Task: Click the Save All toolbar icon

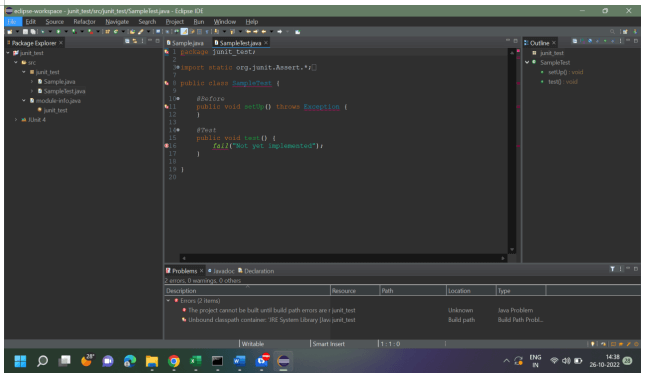Action: coord(33,32)
